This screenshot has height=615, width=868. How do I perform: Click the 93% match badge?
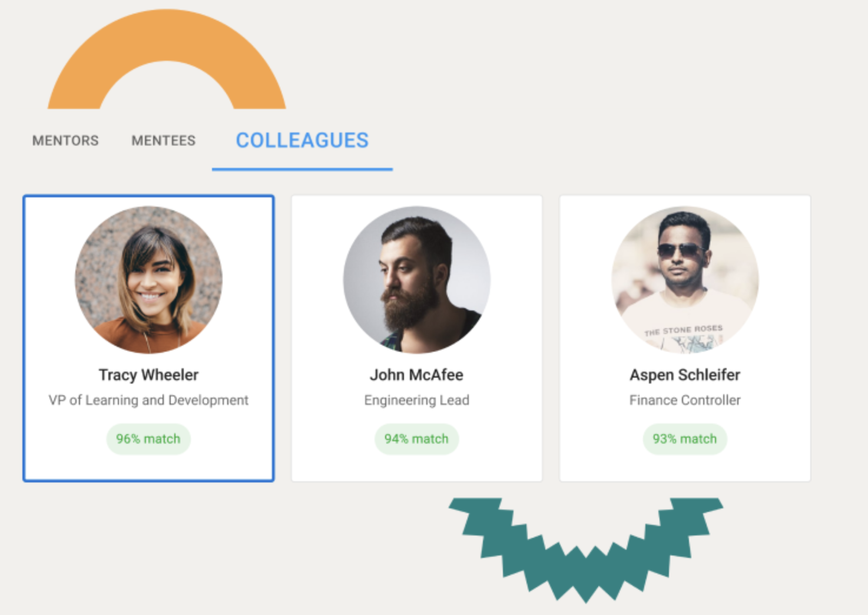pyautogui.click(x=685, y=439)
